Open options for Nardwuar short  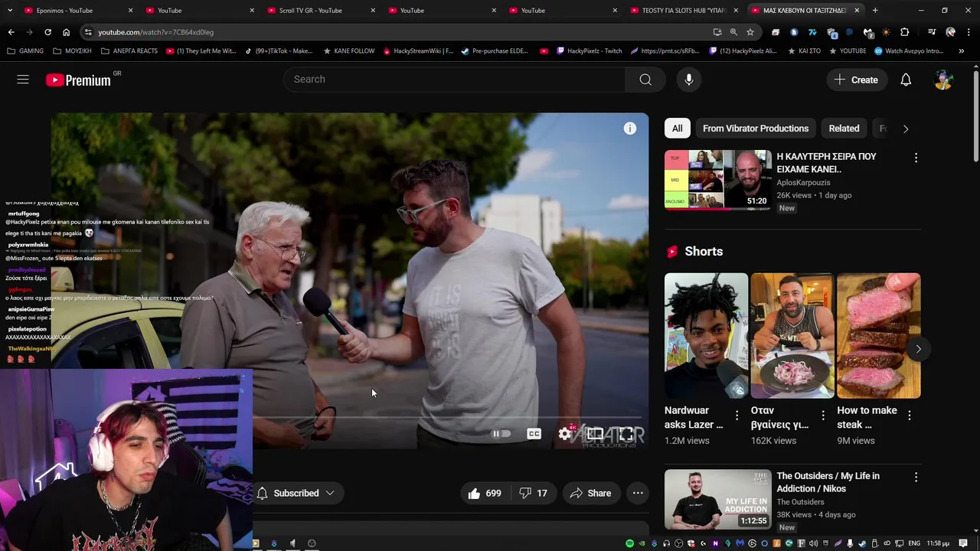click(737, 416)
